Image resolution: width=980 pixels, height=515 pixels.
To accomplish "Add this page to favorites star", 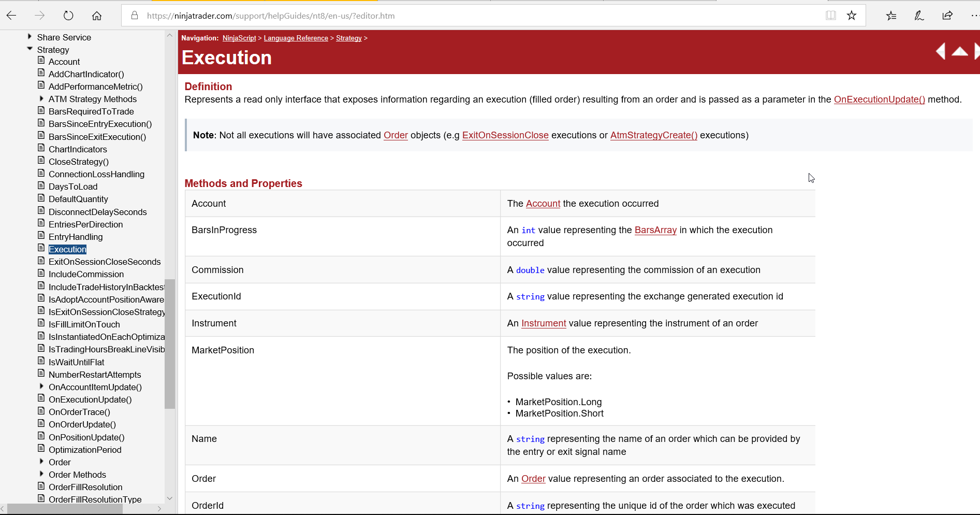I will tap(852, 16).
